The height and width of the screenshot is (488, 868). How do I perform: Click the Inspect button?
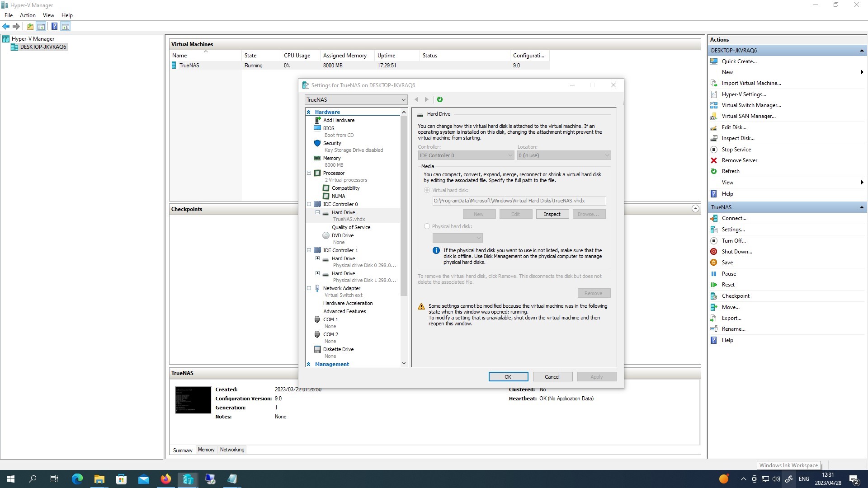pyautogui.click(x=552, y=214)
